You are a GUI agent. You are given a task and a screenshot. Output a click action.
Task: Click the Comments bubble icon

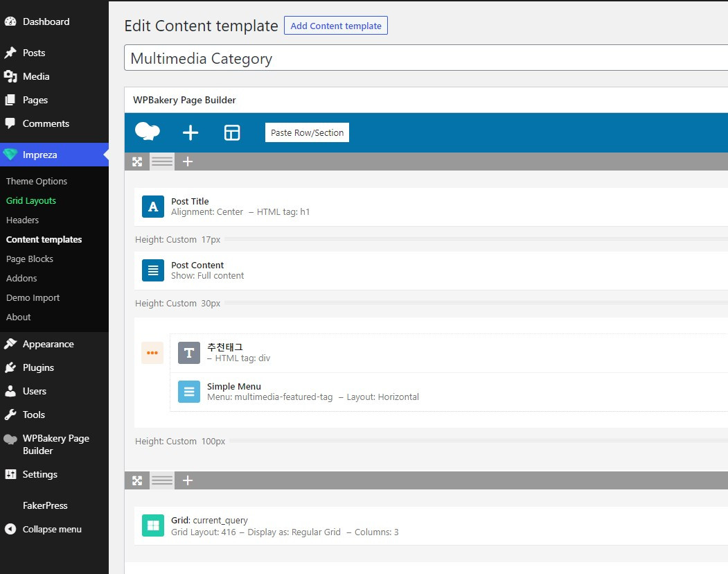tap(10, 123)
